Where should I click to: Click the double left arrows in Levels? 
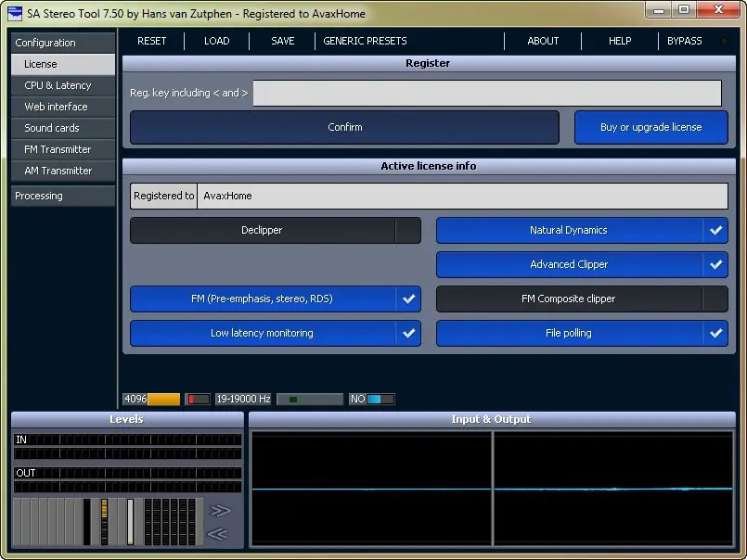218,534
